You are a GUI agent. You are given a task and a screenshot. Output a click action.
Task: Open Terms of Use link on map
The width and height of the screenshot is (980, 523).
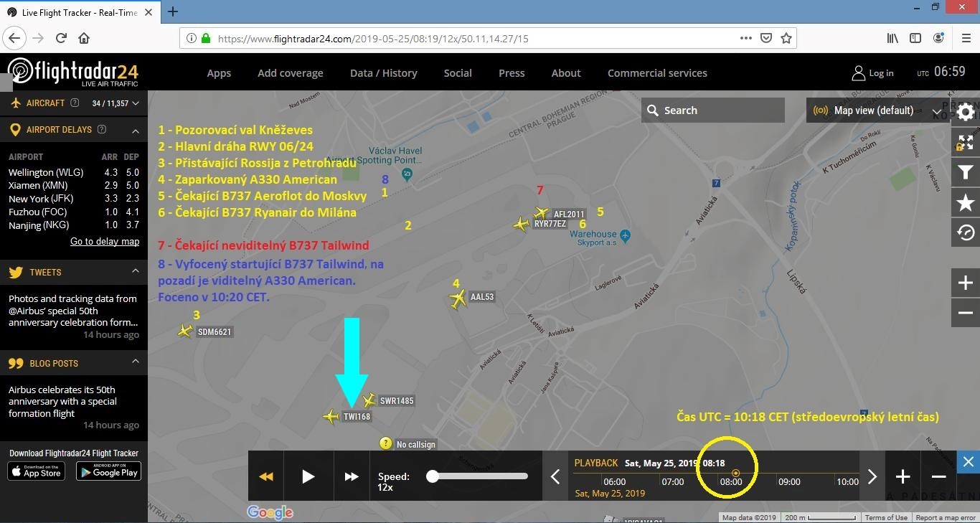tap(886, 518)
